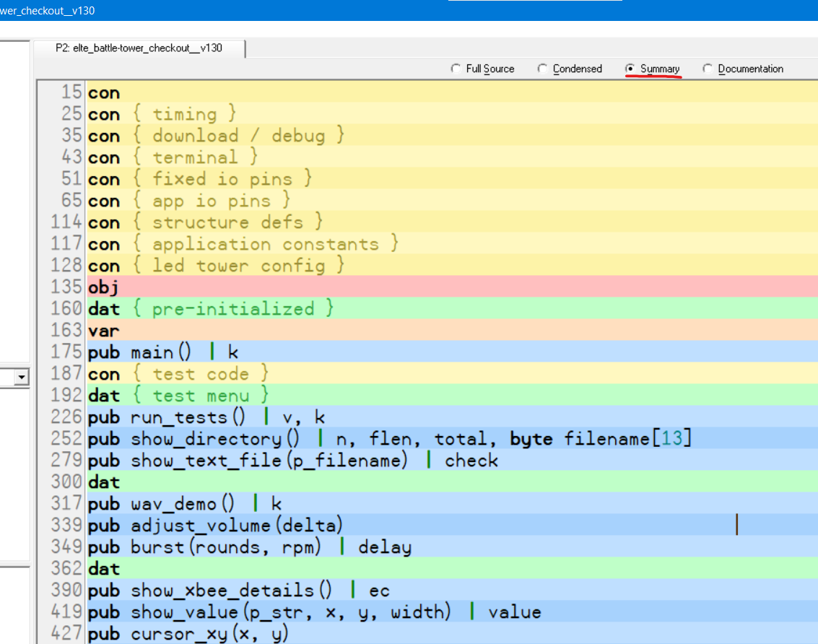The image size is (818, 644).
Task: Click the 'con { terminal }' line 43
Action: 453,157
